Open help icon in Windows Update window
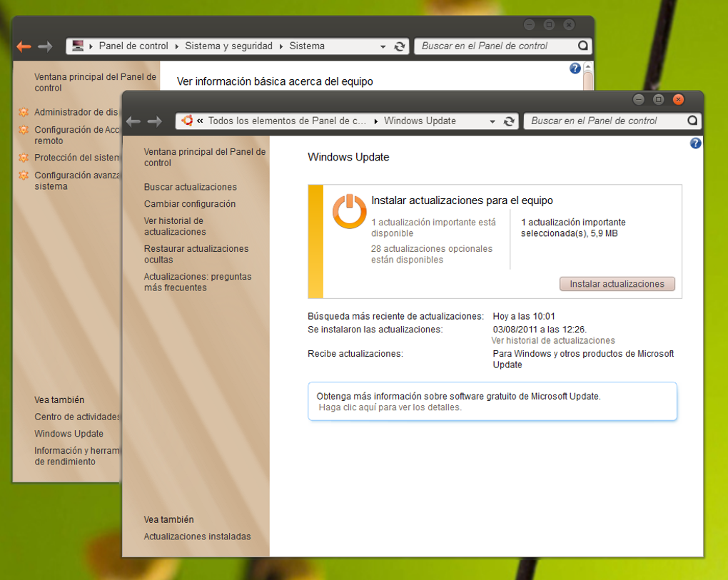Image resolution: width=728 pixels, height=580 pixels. [x=695, y=143]
